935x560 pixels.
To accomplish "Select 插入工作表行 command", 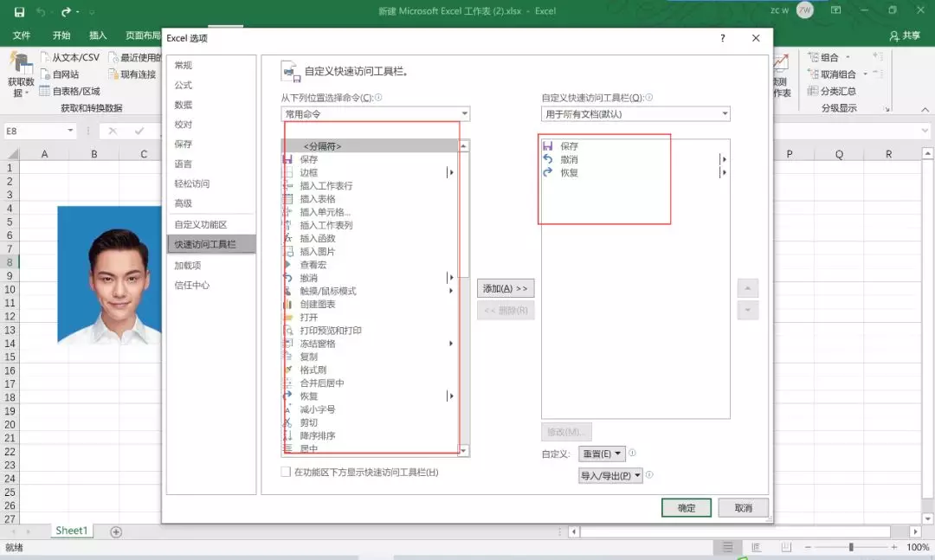I will click(371, 185).
